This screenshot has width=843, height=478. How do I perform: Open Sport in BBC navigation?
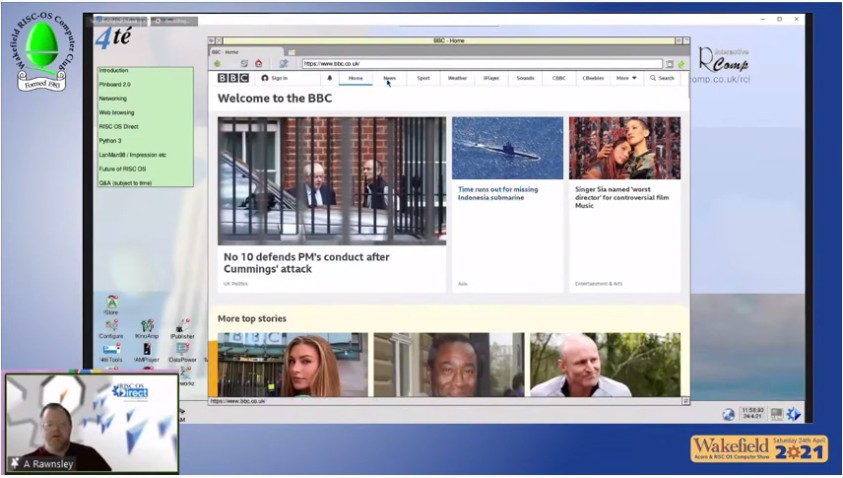[424, 78]
